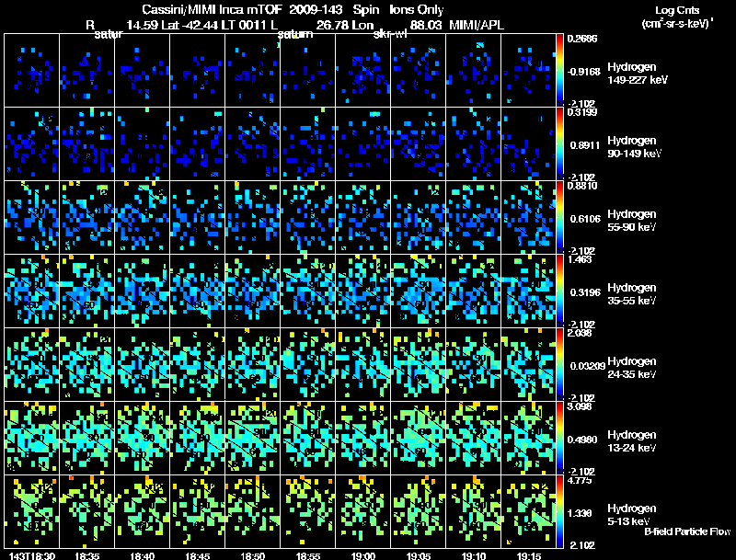Click the 'MIMI/APL' header text
Screen dimensions: 736x560
click(477, 25)
